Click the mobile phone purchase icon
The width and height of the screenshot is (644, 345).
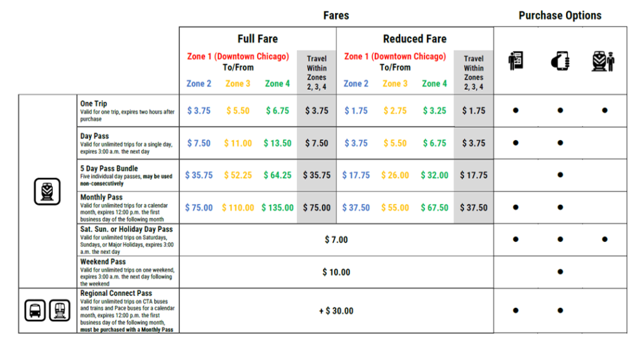click(560, 61)
